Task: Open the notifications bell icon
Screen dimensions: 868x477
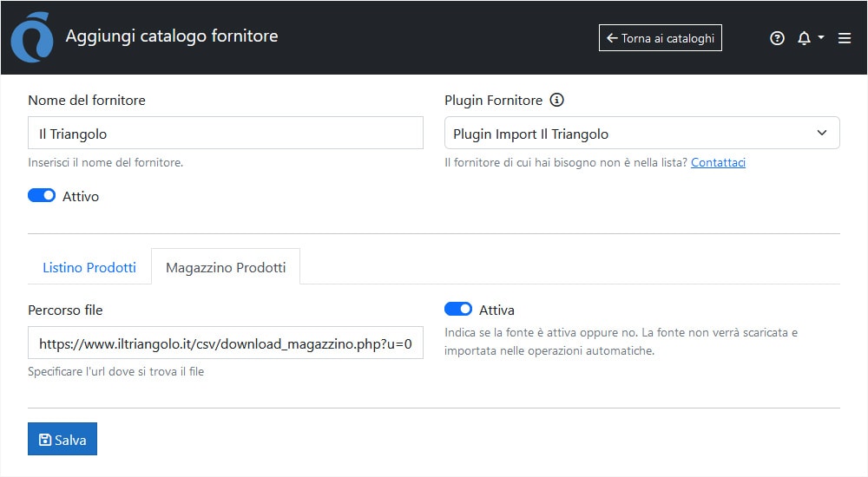Action: point(804,38)
